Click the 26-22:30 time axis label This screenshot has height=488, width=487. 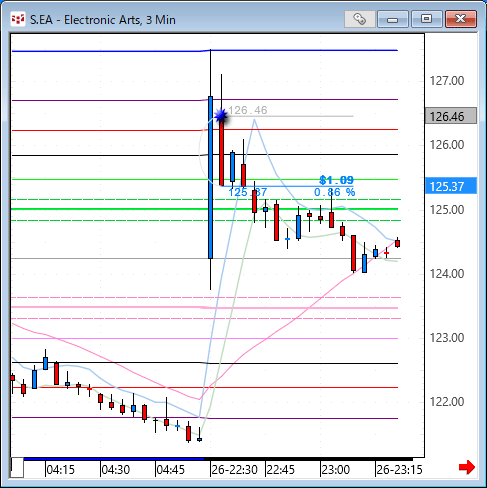234,470
